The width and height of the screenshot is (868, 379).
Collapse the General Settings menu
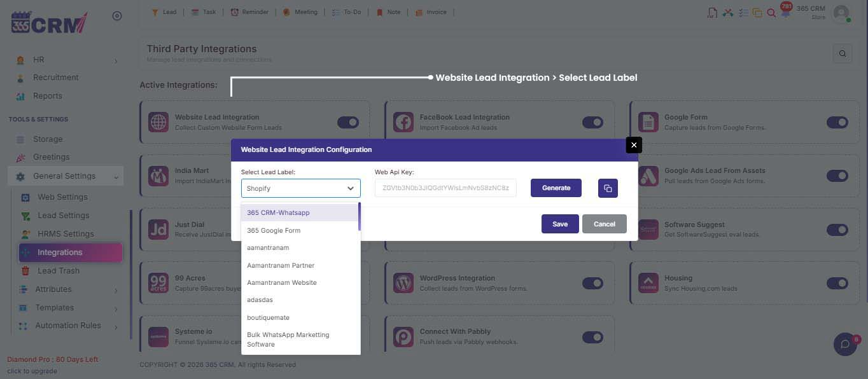(x=66, y=176)
